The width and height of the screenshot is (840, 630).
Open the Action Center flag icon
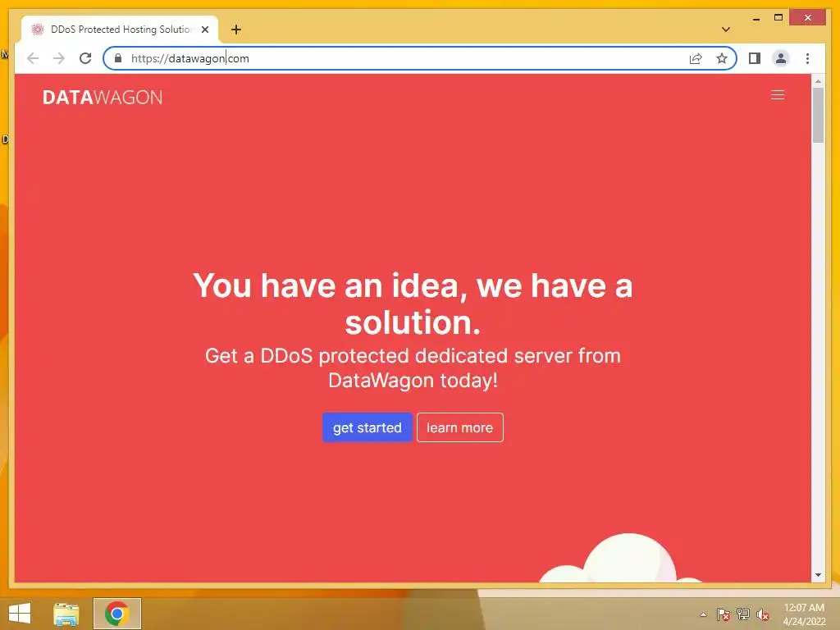724,614
